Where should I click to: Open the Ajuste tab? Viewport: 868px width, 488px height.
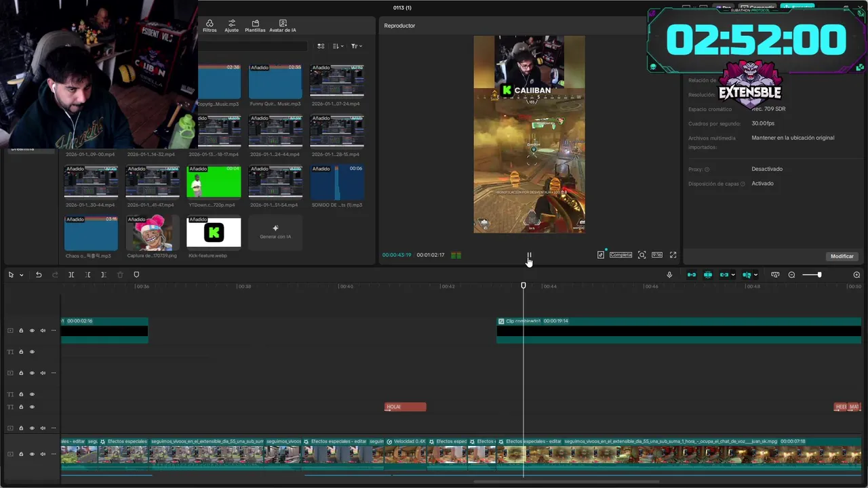(231, 26)
